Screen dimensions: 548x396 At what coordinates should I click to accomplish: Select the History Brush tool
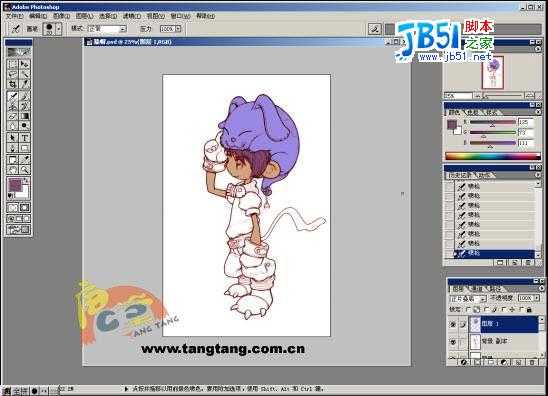point(24,106)
